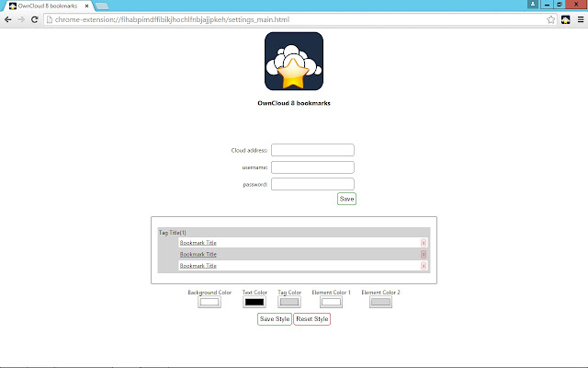Reload the settings page
588x368 pixels.
pos(35,19)
